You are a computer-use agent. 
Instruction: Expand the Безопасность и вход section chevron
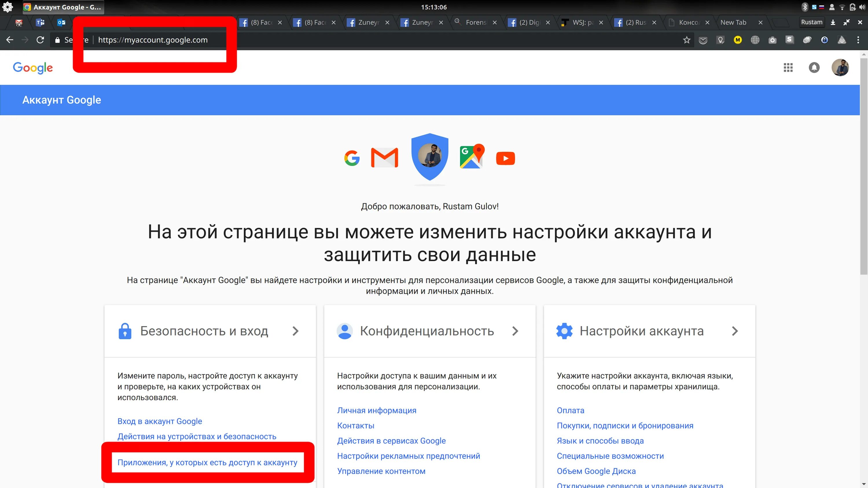(295, 331)
